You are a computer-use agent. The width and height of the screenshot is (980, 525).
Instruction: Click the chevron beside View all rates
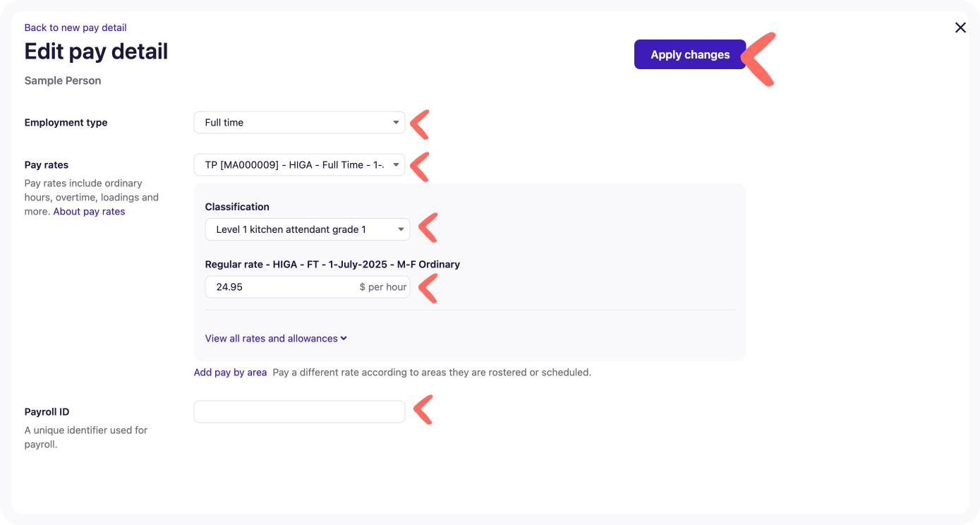click(x=344, y=338)
